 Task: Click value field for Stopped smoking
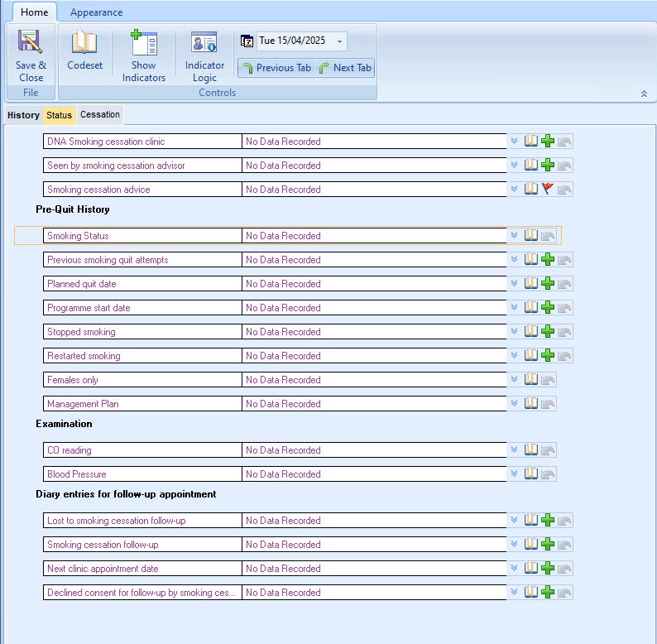374,332
